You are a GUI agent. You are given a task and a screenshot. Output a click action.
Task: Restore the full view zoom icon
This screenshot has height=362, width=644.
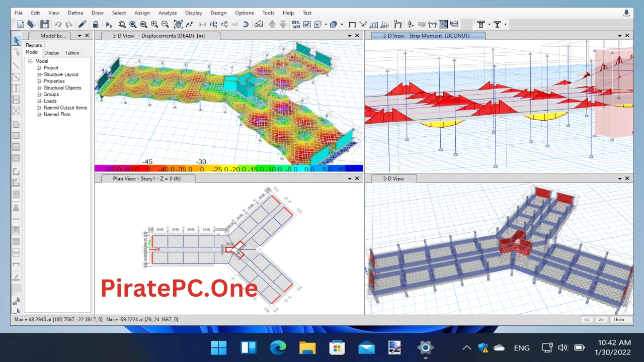tap(133, 24)
